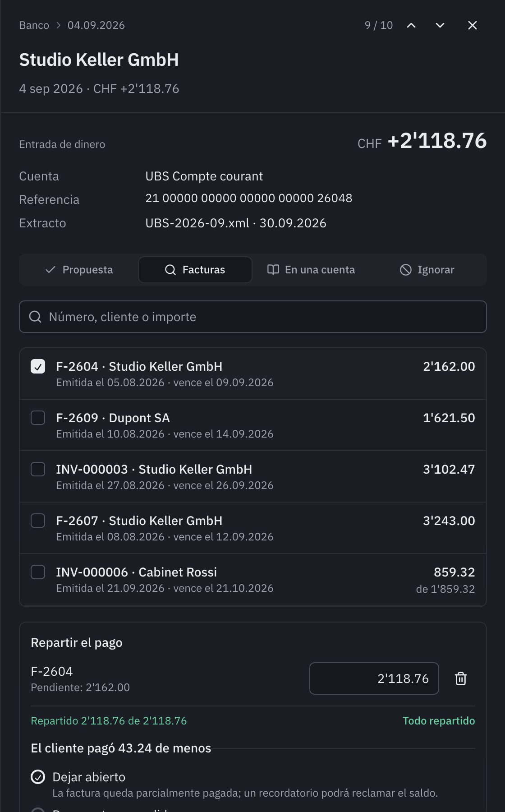Screen dimensions: 505x812
Task: Open the Banco breadcrumb link
Action: pyautogui.click(x=34, y=25)
